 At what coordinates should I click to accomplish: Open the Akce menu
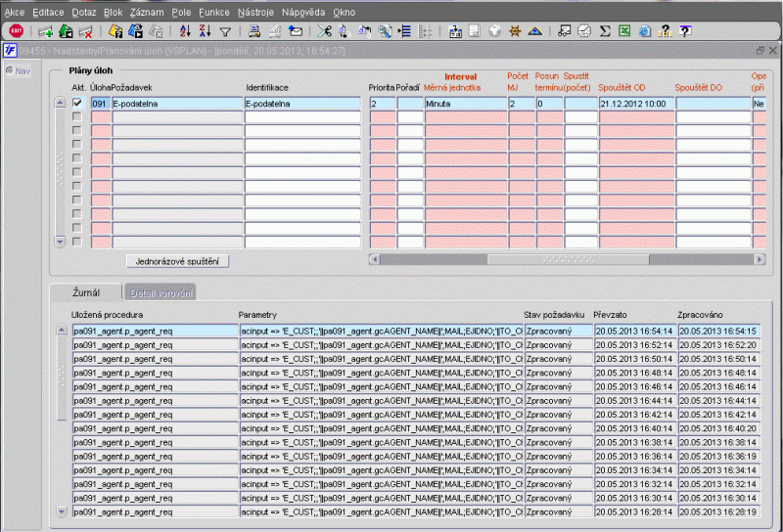pos(15,12)
